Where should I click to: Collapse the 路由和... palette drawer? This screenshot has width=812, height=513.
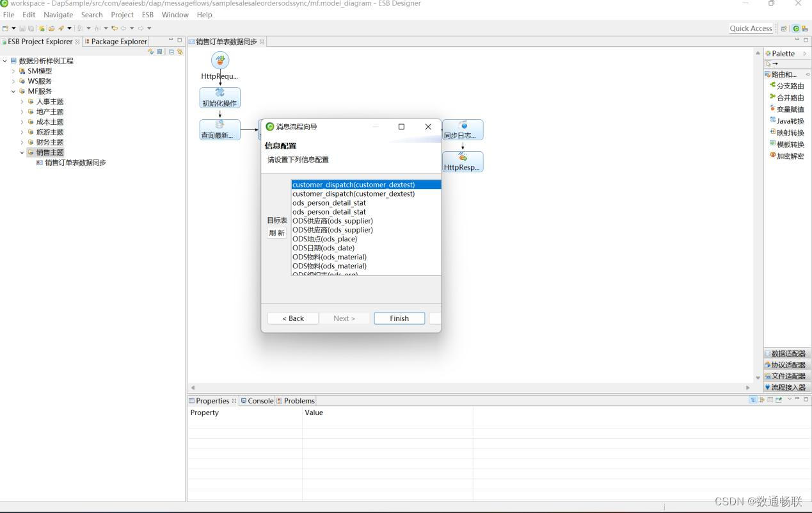[787, 74]
